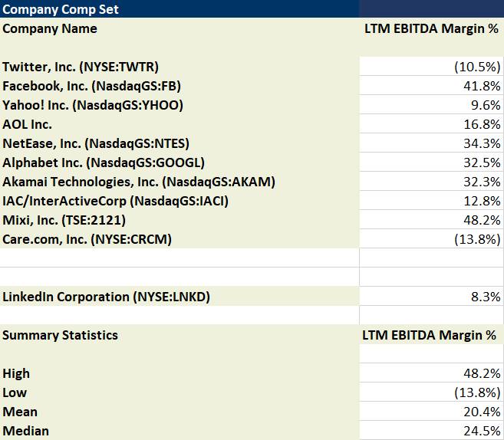Select the Twitter, Inc. company name cell
This screenshot has height=440, width=504.
coord(81,67)
